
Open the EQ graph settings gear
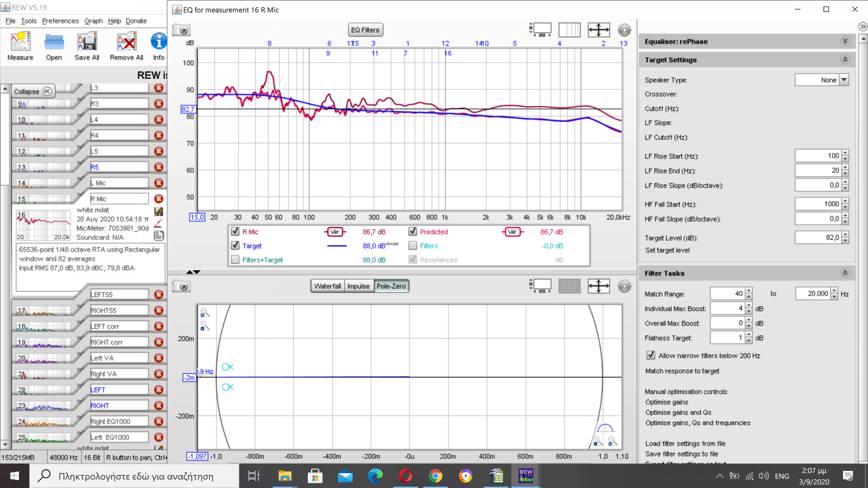point(624,30)
